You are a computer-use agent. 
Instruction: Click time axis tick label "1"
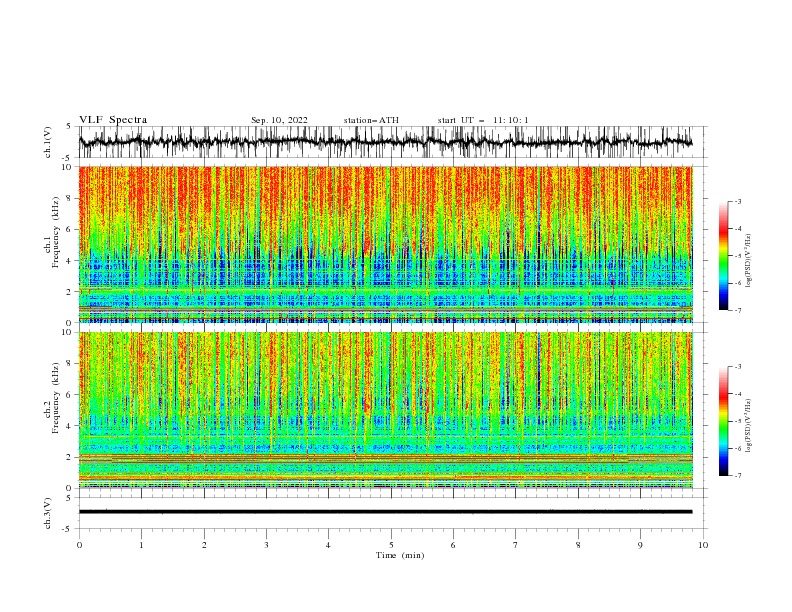[x=141, y=545]
